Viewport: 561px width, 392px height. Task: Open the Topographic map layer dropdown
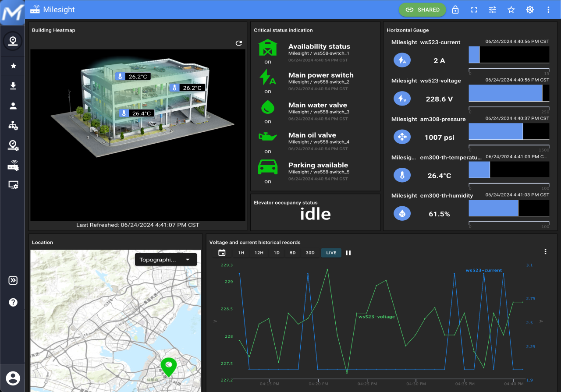(166, 259)
